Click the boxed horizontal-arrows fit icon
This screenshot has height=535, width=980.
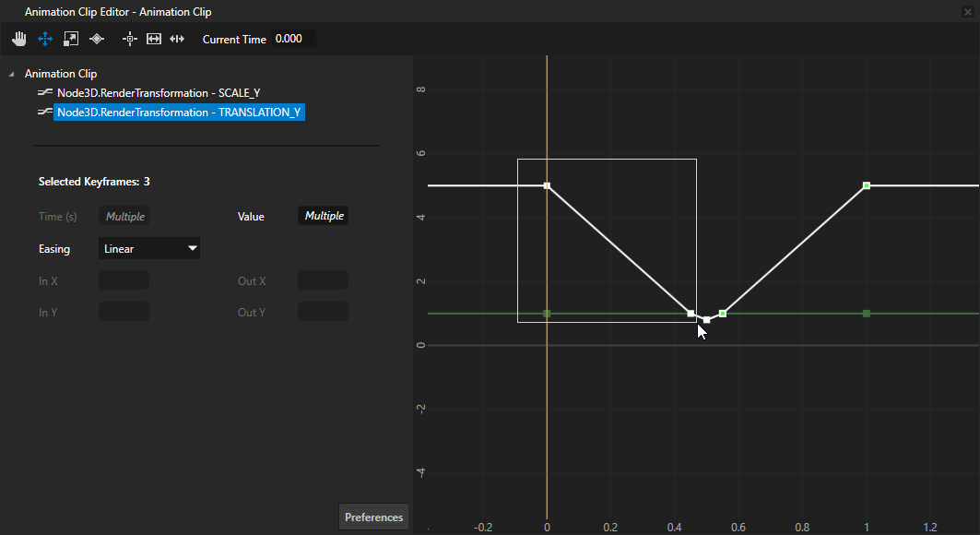coord(154,39)
